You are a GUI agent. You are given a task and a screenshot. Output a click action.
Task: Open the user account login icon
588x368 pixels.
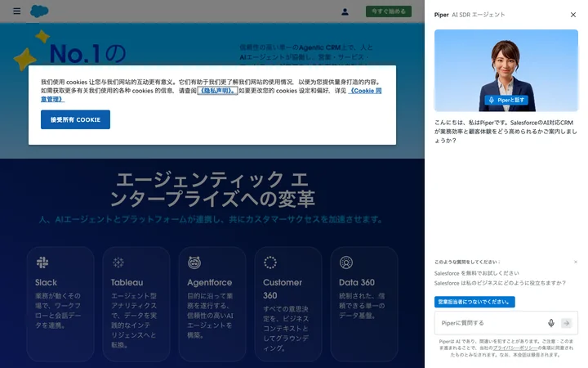pos(345,11)
